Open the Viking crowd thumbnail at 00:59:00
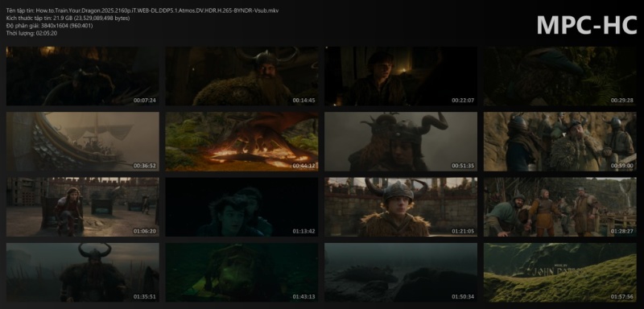Screen dimensions: 644x309 559,142
